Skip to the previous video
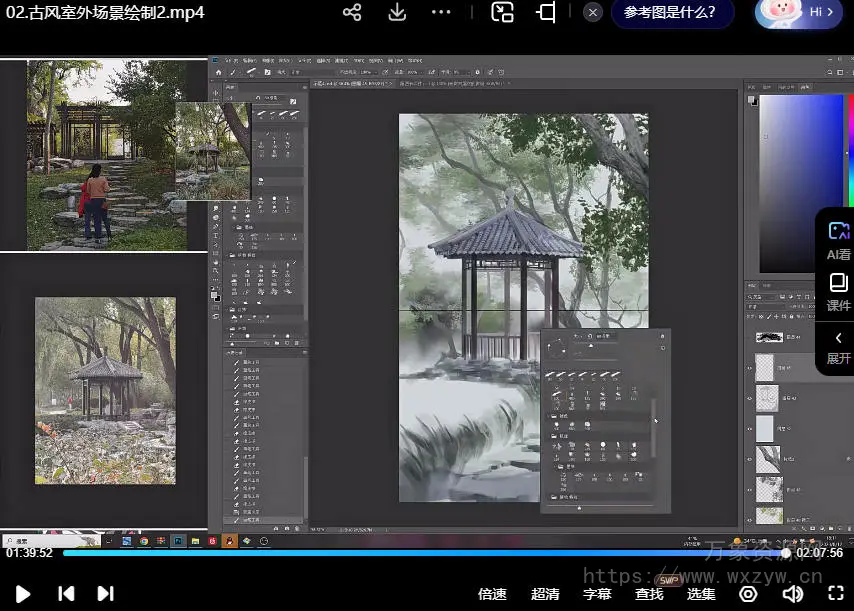Screen dimensions: 854x611 click(x=66, y=593)
